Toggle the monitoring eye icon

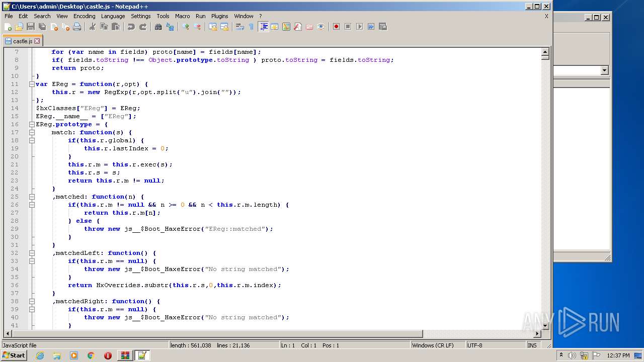[x=321, y=27]
